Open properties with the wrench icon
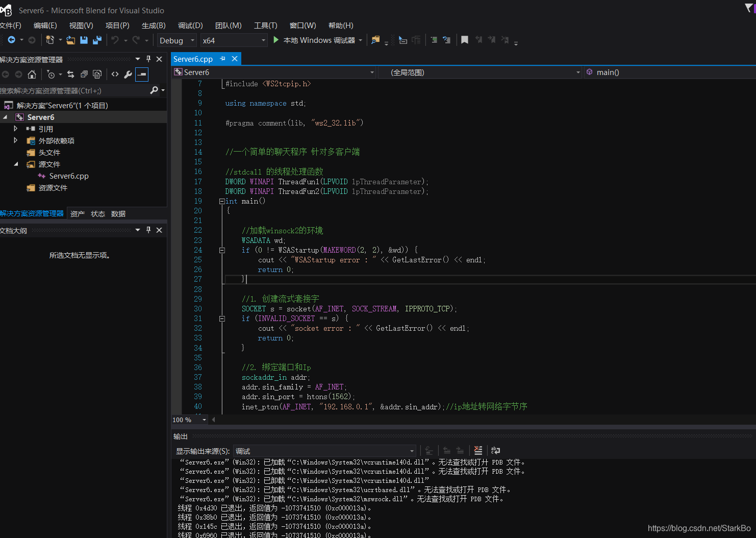756x538 pixels. tap(128, 75)
